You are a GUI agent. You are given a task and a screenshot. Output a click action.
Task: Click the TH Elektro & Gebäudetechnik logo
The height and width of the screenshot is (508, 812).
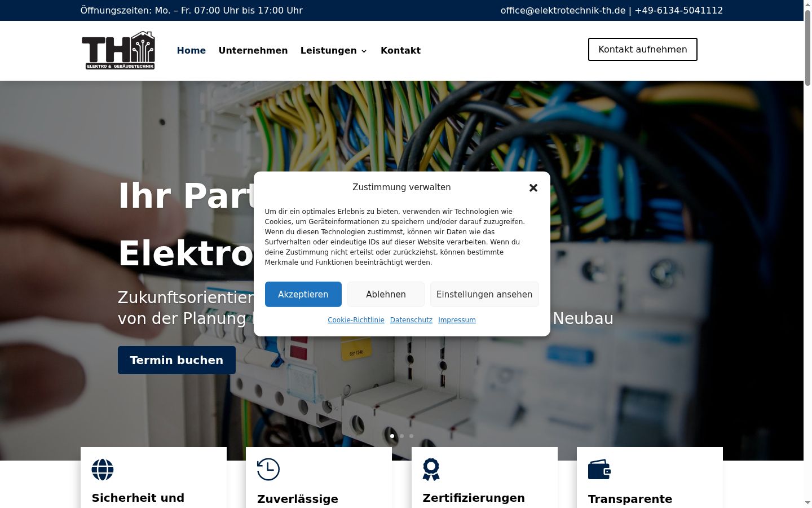point(118,50)
